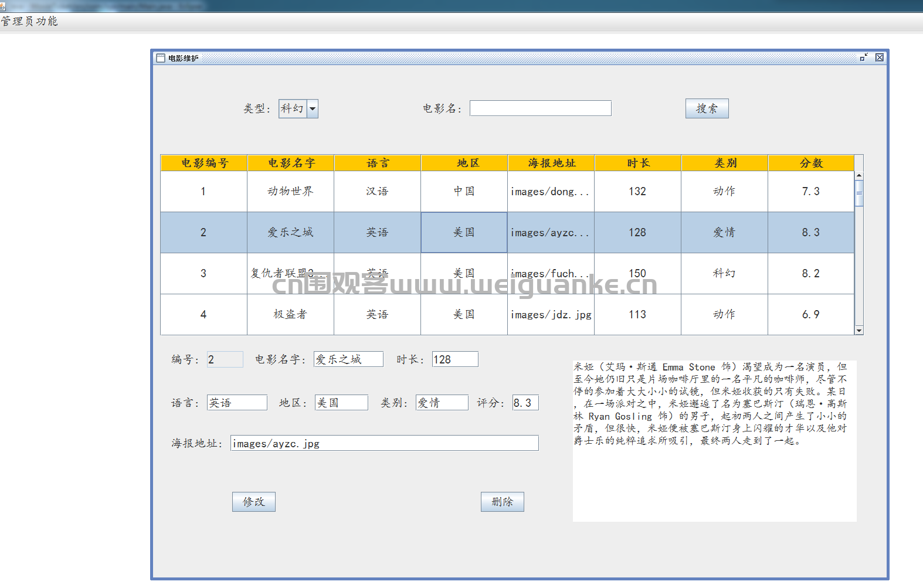The height and width of the screenshot is (588, 923).
Task: Click the 时长 field showing 128
Action: click(455, 359)
